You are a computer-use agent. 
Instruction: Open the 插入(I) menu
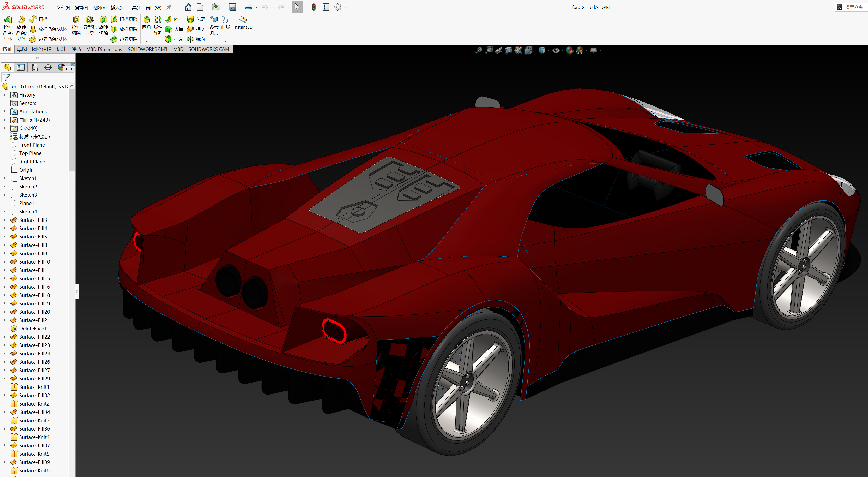(117, 7)
